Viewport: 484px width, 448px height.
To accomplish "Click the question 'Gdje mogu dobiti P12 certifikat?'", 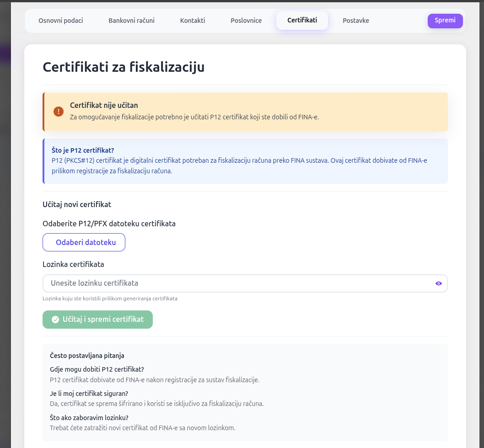I will pos(97,369).
